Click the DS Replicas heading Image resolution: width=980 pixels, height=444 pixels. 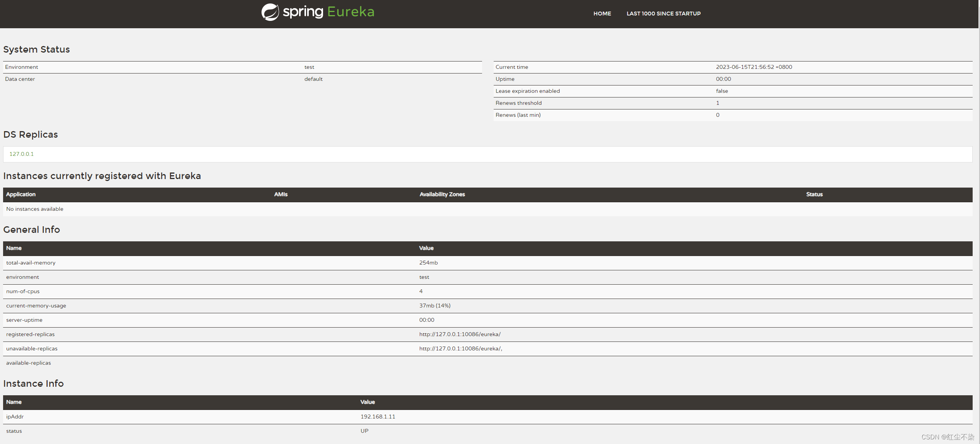click(x=31, y=135)
